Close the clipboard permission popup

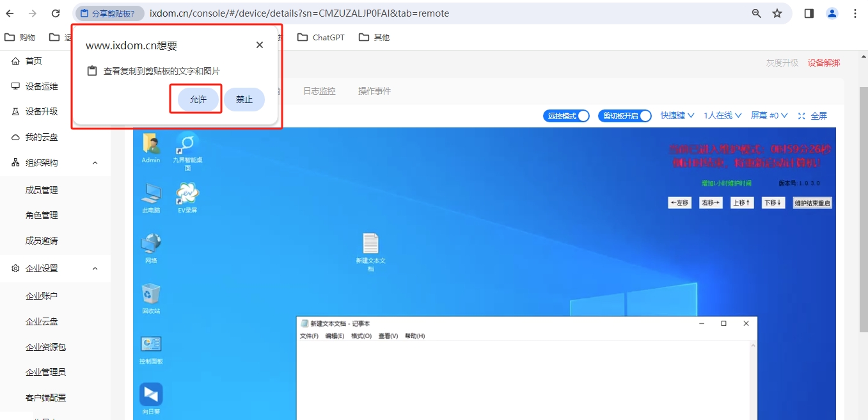(x=260, y=45)
